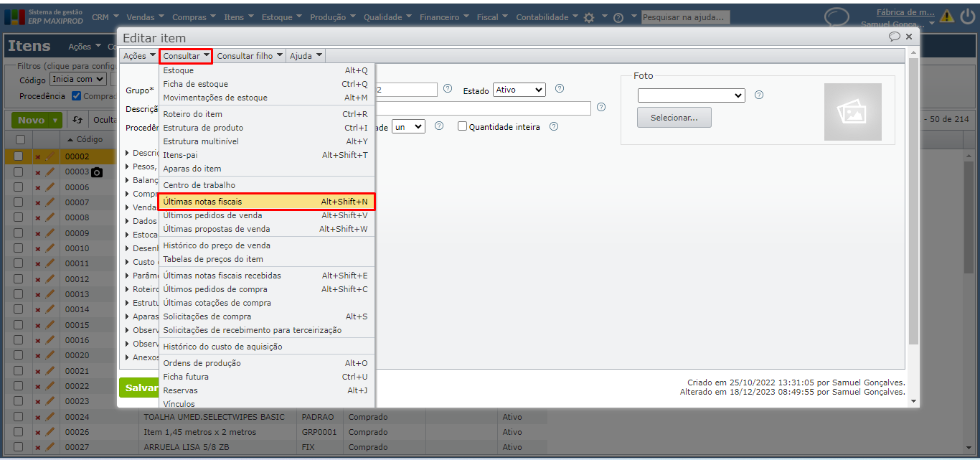Click the Pesquisar na ajuda search field
This screenshot has width=980, height=460.
pos(685,17)
